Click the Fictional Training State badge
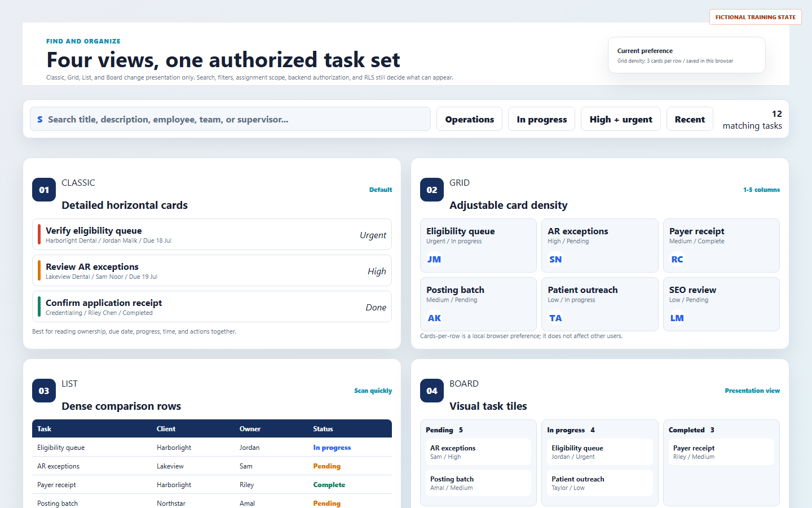The width and height of the screenshot is (812, 508). coord(755,17)
